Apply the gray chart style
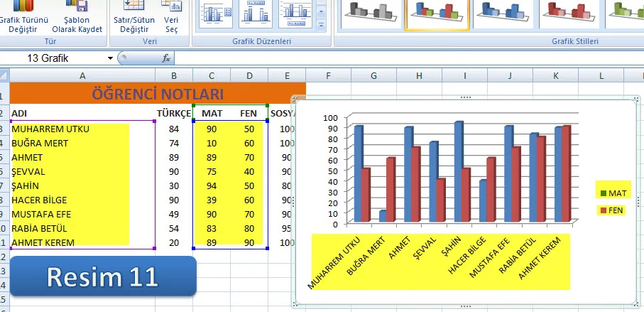Screen dimensions: 644x312 (x=370, y=13)
